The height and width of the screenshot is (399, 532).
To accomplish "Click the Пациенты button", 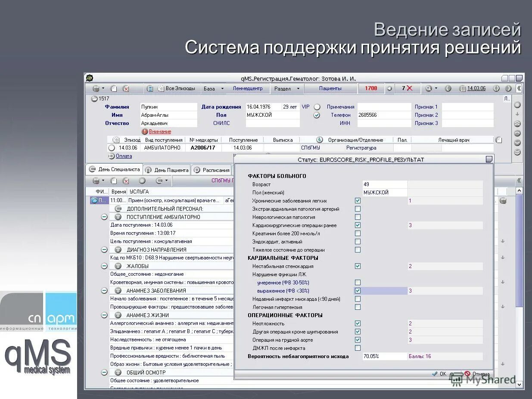I will point(331,88).
